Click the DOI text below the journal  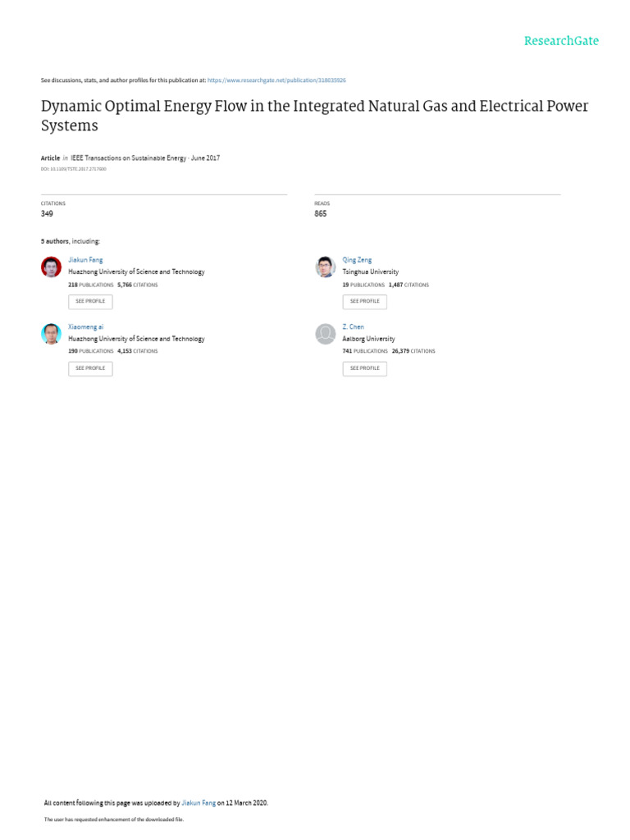click(73, 169)
